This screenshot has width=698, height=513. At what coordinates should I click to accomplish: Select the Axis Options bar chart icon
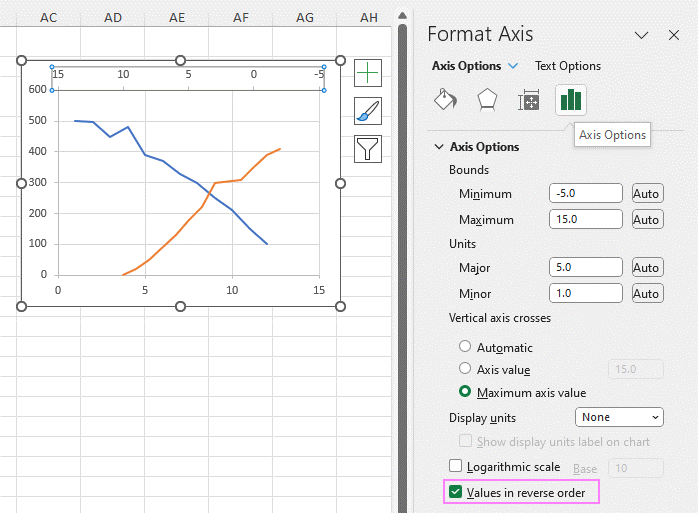[571, 99]
